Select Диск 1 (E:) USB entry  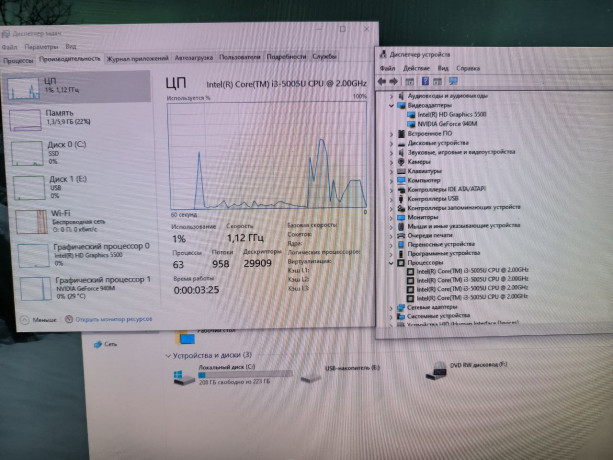[x=83, y=187]
